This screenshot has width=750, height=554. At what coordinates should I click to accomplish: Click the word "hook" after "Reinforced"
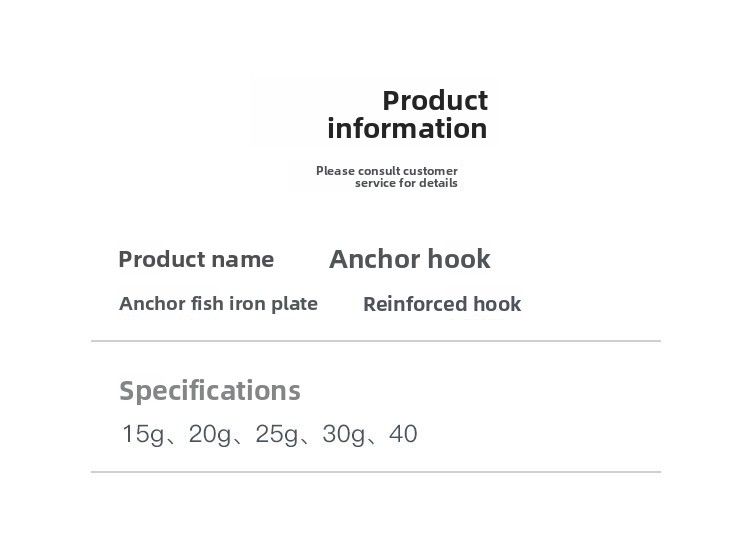tap(496, 305)
